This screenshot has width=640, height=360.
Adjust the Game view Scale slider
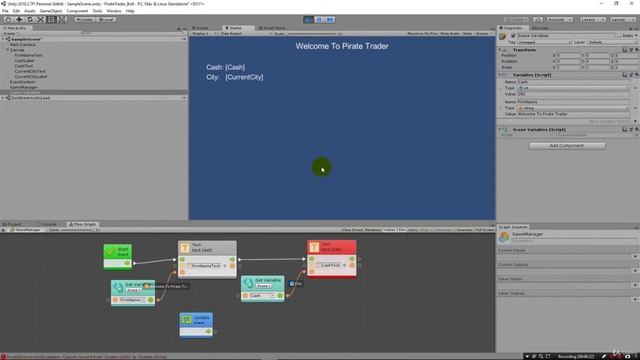pos(311,33)
